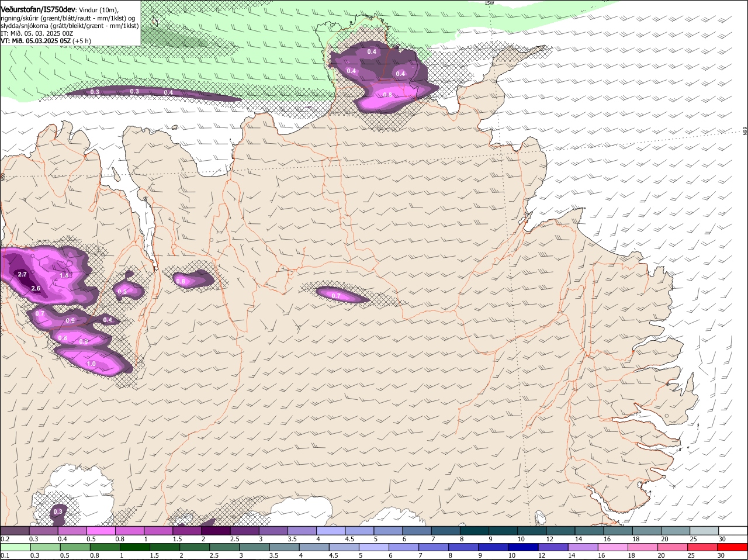Click the 1.0 value in the magenta patch

[x=91, y=364]
